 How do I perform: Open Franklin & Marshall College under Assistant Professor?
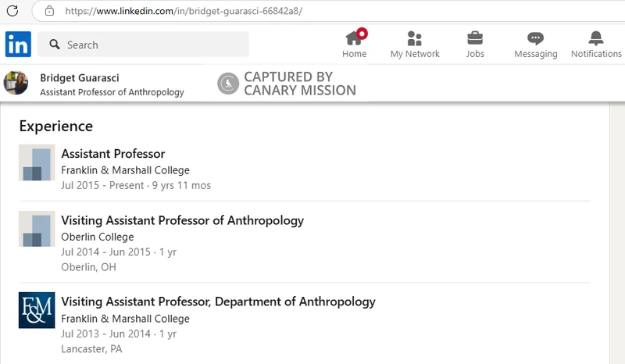(x=125, y=170)
